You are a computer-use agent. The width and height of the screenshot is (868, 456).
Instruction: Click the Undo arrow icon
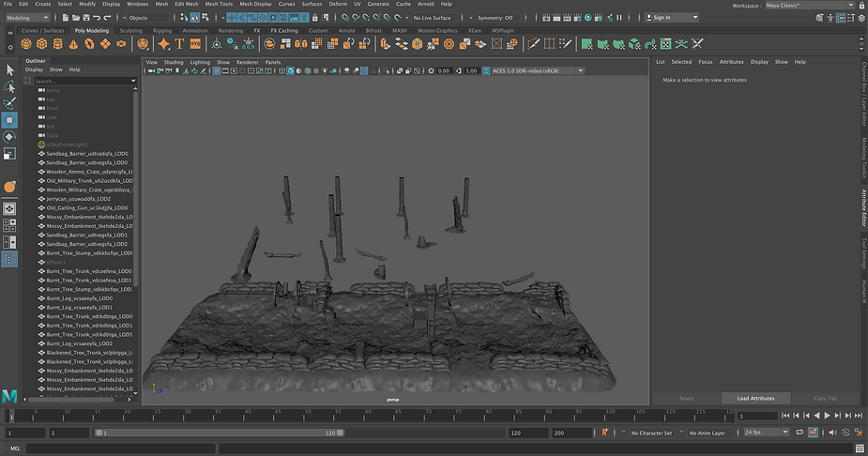pyautogui.click(x=97, y=18)
